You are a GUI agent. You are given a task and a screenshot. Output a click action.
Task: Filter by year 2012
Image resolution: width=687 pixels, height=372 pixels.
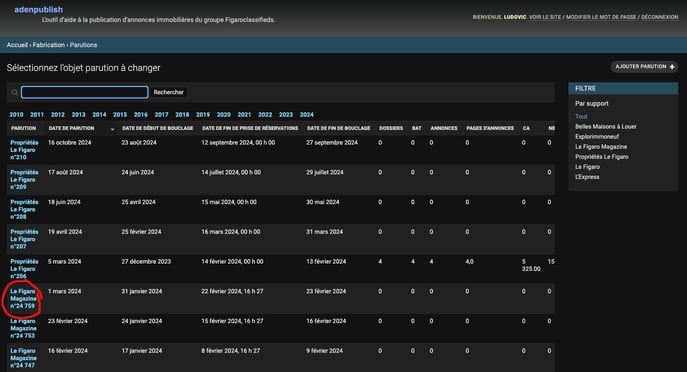57,114
